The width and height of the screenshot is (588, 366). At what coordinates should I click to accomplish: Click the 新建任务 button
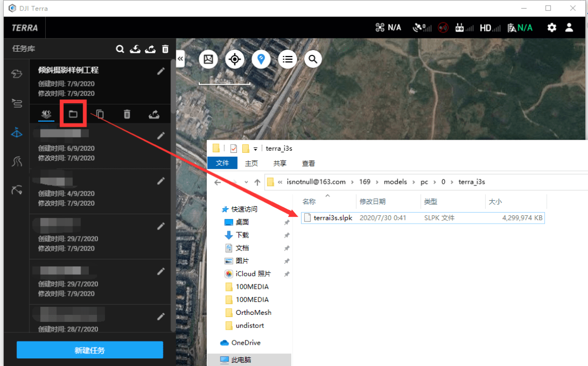90,350
